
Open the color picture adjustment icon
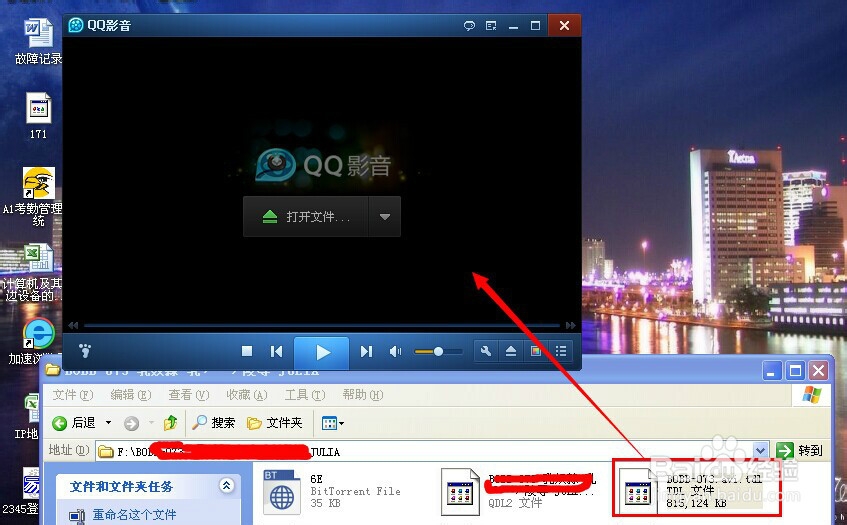[x=535, y=352]
